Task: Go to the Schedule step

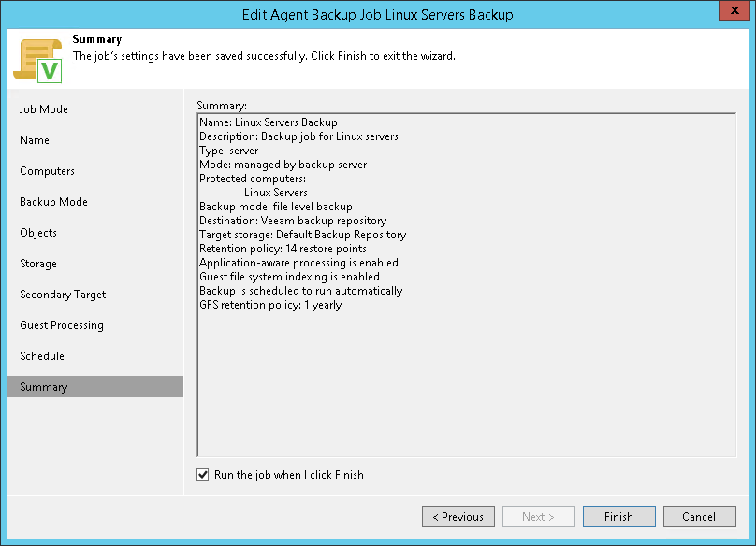Action: (x=42, y=356)
